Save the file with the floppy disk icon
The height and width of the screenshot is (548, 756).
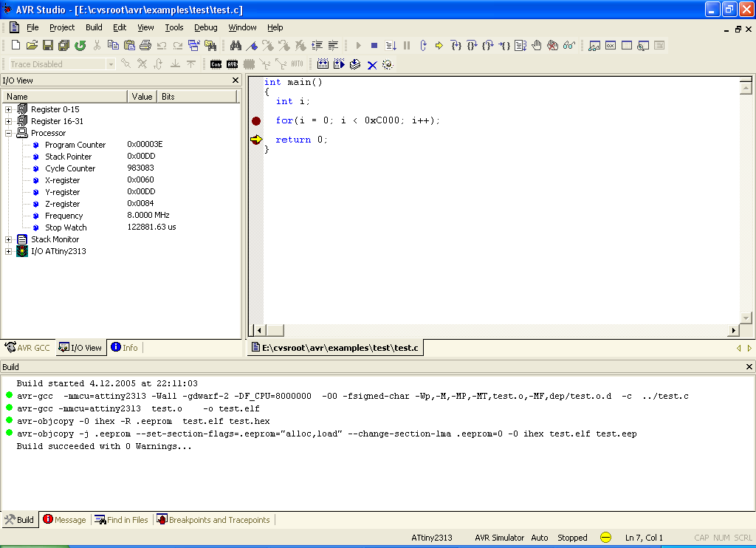(x=48, y=46)
